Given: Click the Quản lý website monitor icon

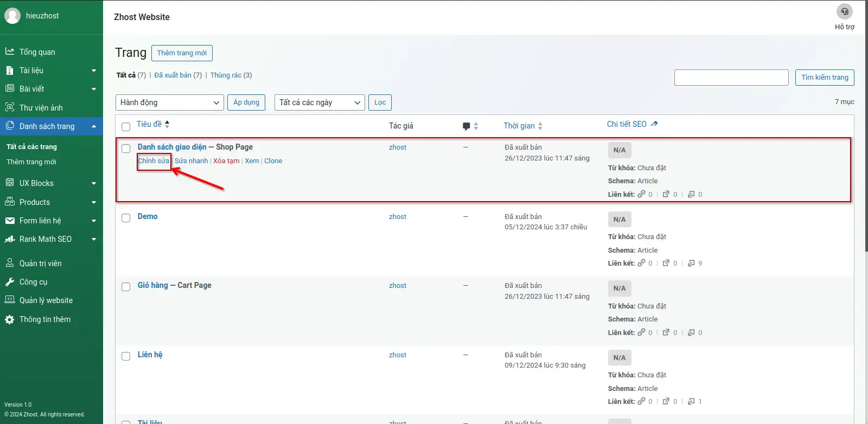Looking at the screenshot, I should [x=10, y=300].
